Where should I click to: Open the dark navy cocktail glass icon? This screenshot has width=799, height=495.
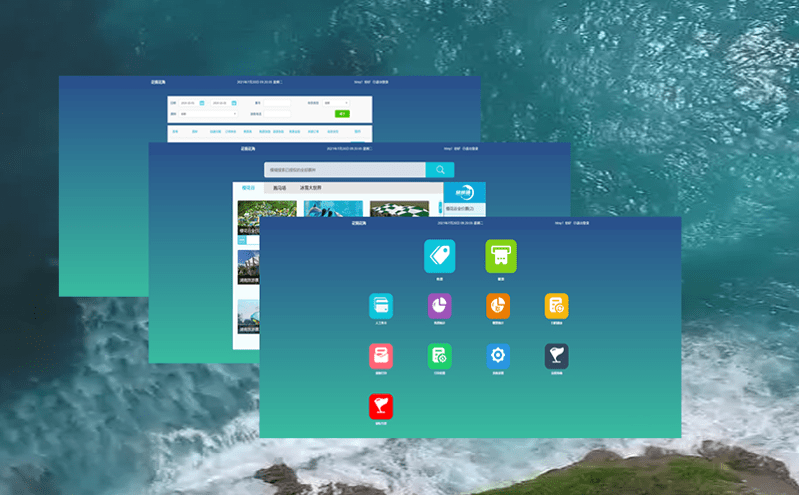[x=556, y=356]
